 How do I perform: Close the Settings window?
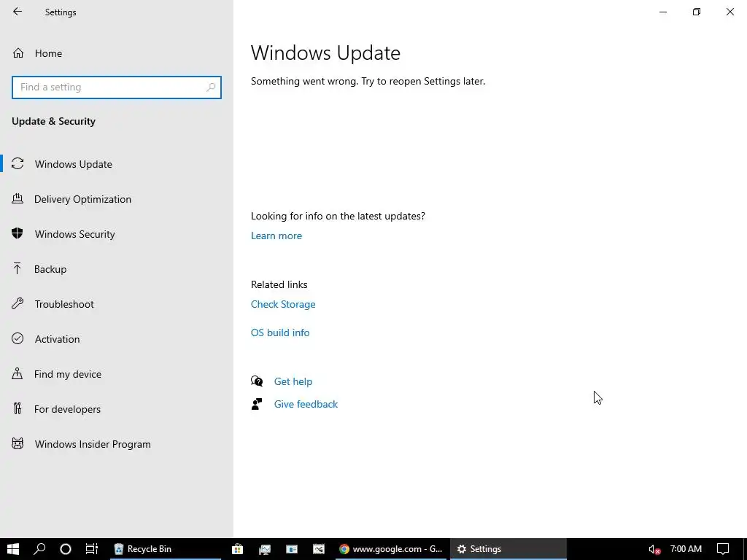[x=729, y=12]
